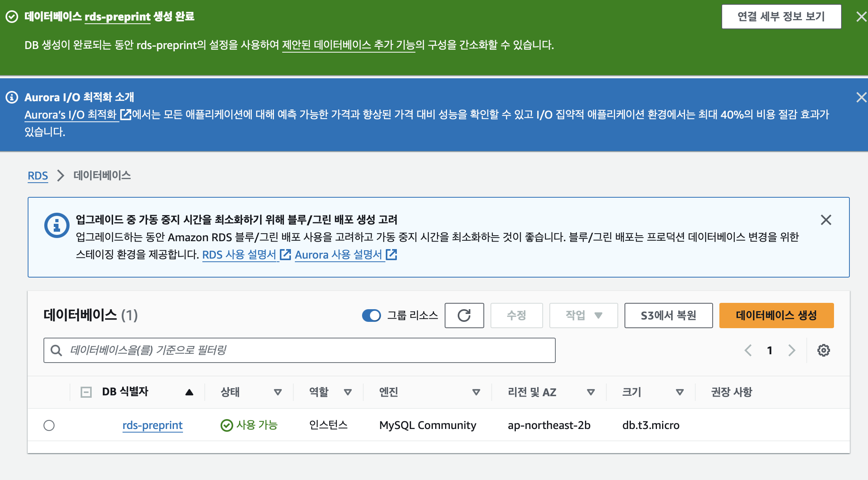Click 권장 사항 column header
868x480 pixels.
(x=732, y=392)
